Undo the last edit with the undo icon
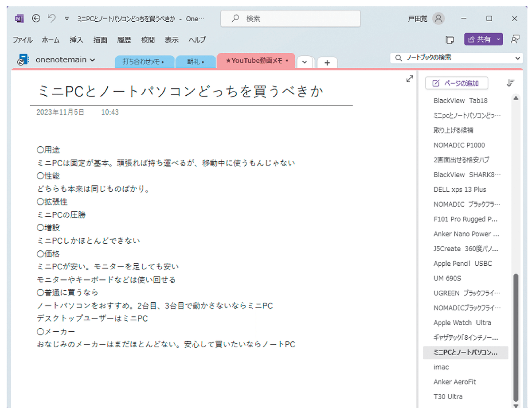The width and height of the screenshot is (532, 408). click(51, 17)
